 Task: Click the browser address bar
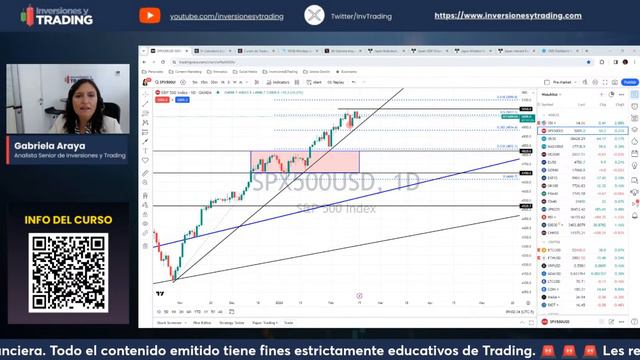pyautogui.click(x=380, y=62)
